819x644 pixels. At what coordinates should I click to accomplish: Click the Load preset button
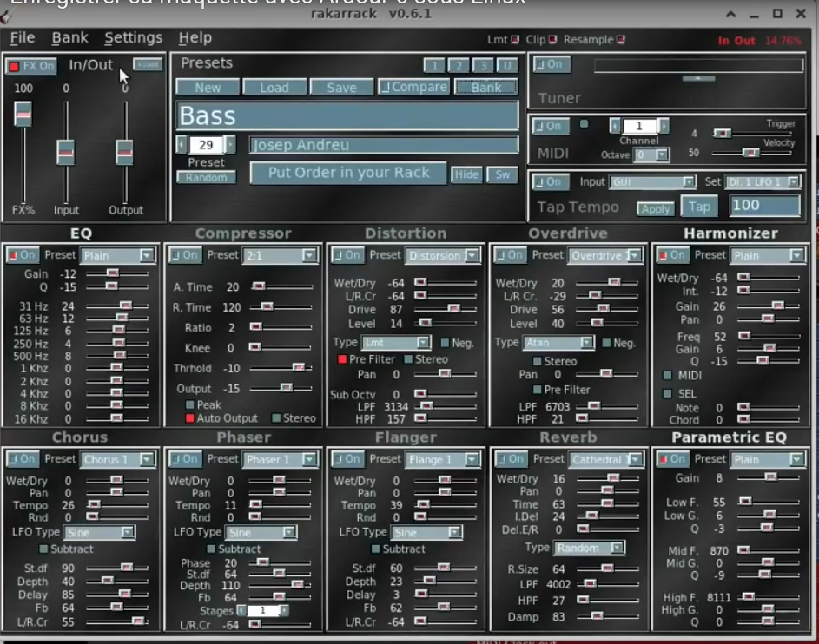tap(274, 88)
